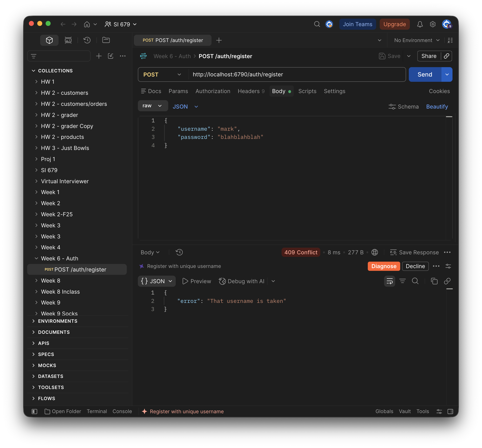
Task: Open the History clock icon in sidebar
Action: point(87,40)
